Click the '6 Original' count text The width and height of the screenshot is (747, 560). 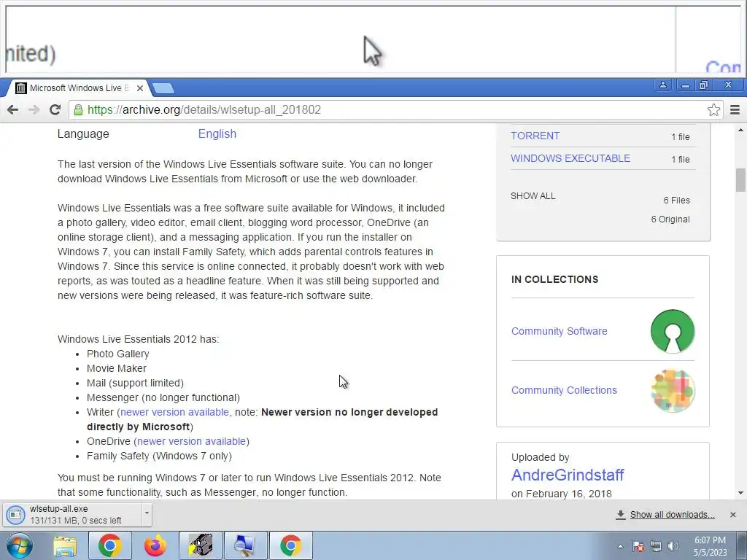pyautogui.click(x=670, y=219)
